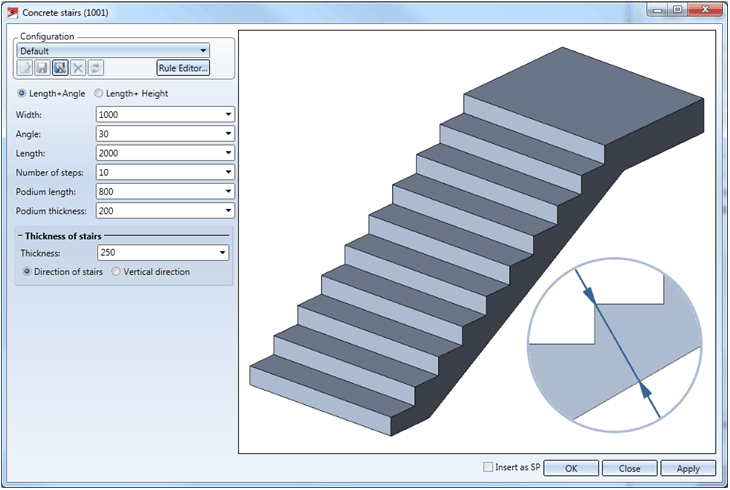Viewport: 730px width, 490px height.
Task: Click the 3D concrete stairs preview image
Action: (477, 241)
